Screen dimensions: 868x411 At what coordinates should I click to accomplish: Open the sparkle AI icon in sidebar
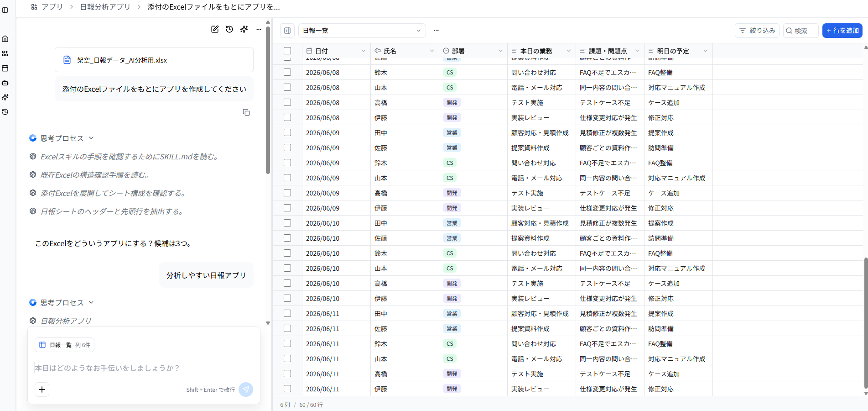[x=5, y=97]
